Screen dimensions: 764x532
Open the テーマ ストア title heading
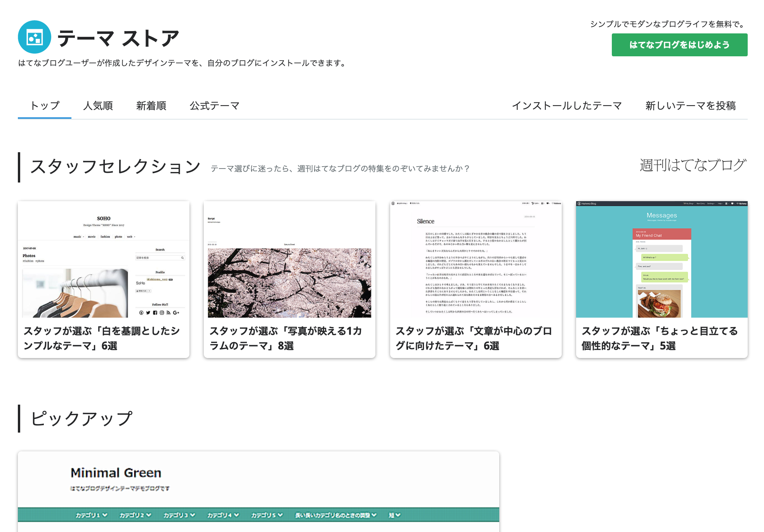click(x=118, y=38)
